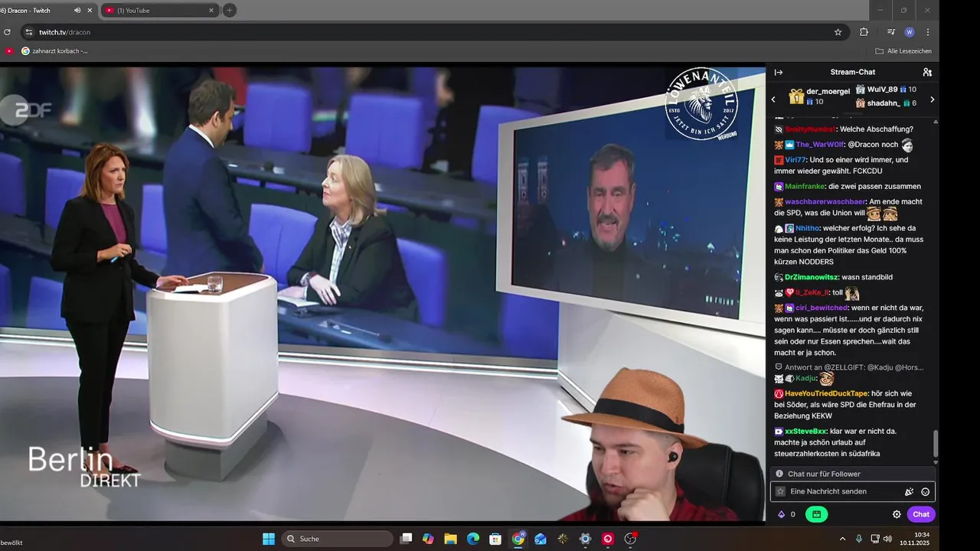Screen dimensions: 980x551
Task: Show previous gift leaderboard entries
Action: tap(773, 99)
